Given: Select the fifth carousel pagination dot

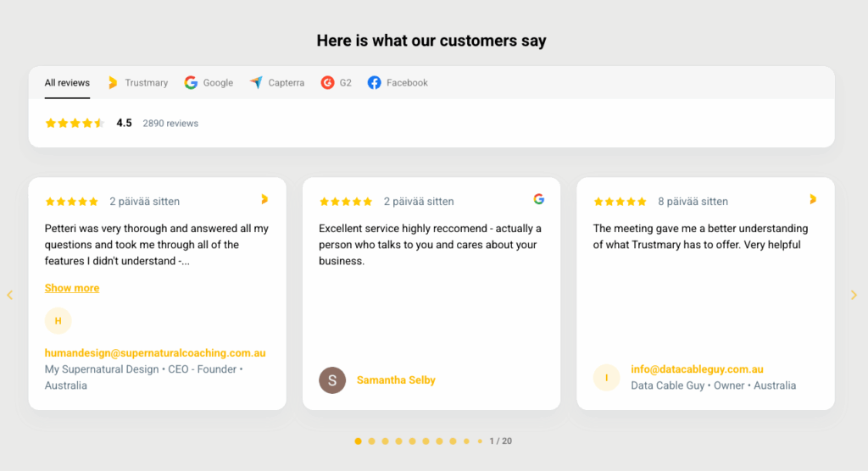Looking at the screenshot, I should [412, 441].
